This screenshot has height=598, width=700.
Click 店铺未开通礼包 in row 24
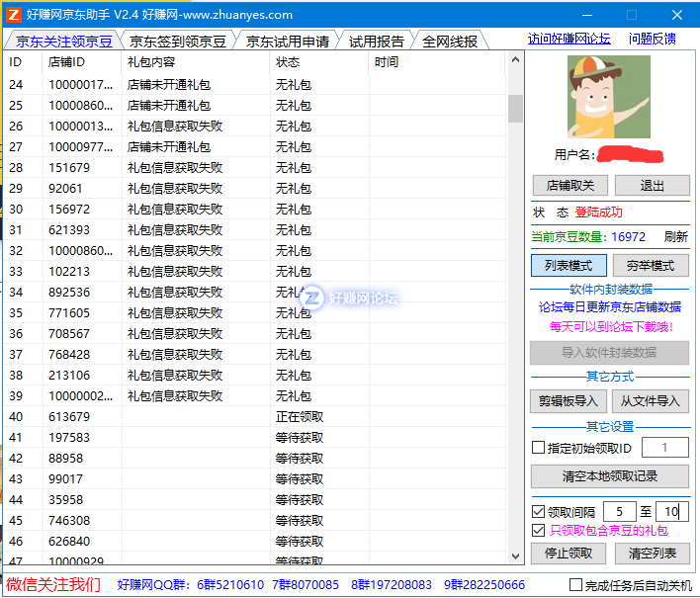[169, 85]
